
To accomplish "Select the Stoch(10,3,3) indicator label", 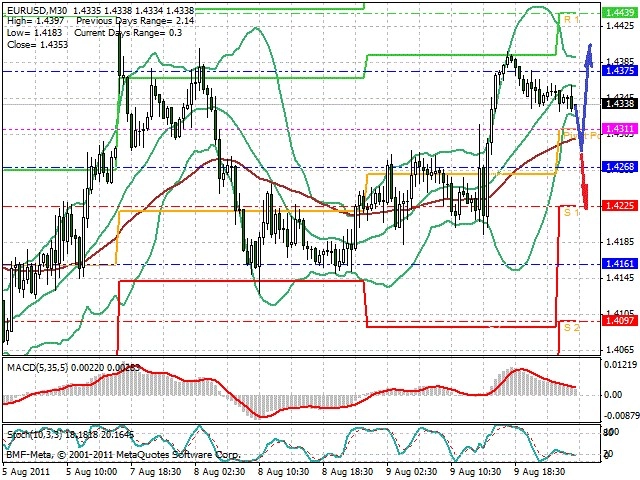I will tap(35, 435).
